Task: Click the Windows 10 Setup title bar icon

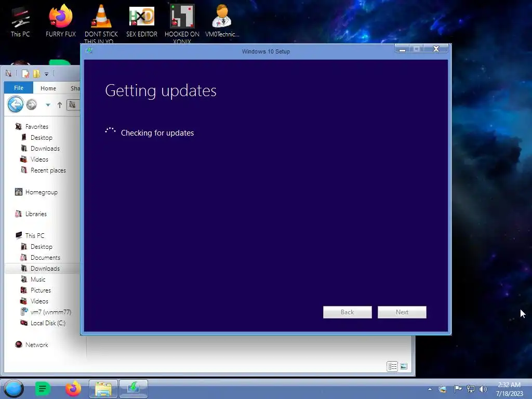Action: pyautogui.click(x=89, y=51)
